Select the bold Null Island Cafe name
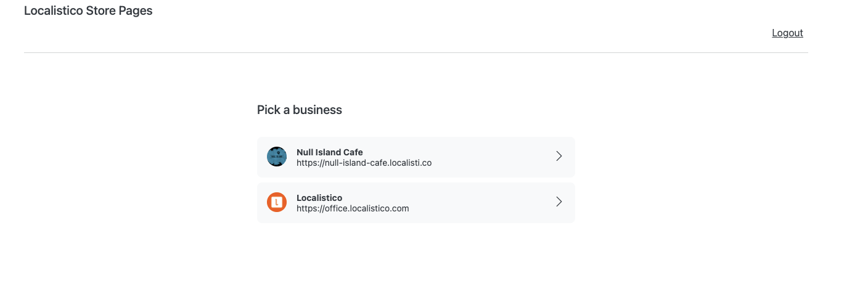This screenshot has height=294, width=868. (x=330, y=152)
